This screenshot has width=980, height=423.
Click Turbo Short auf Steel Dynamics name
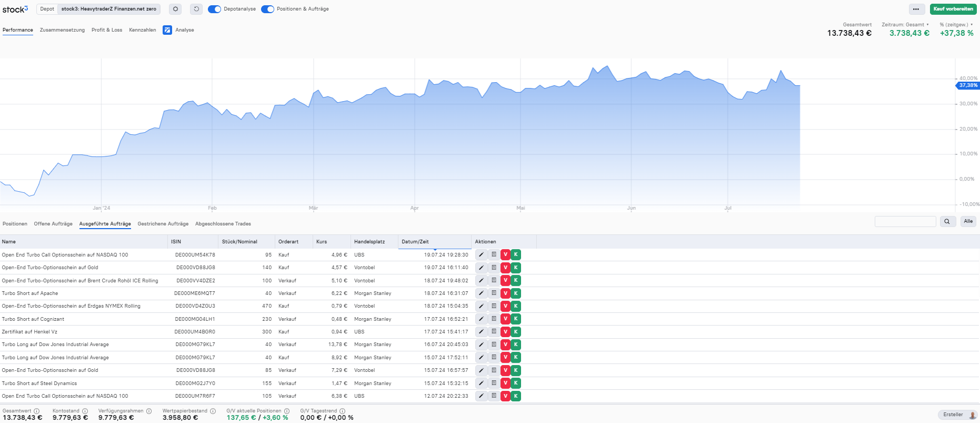(x=39, y=383)
